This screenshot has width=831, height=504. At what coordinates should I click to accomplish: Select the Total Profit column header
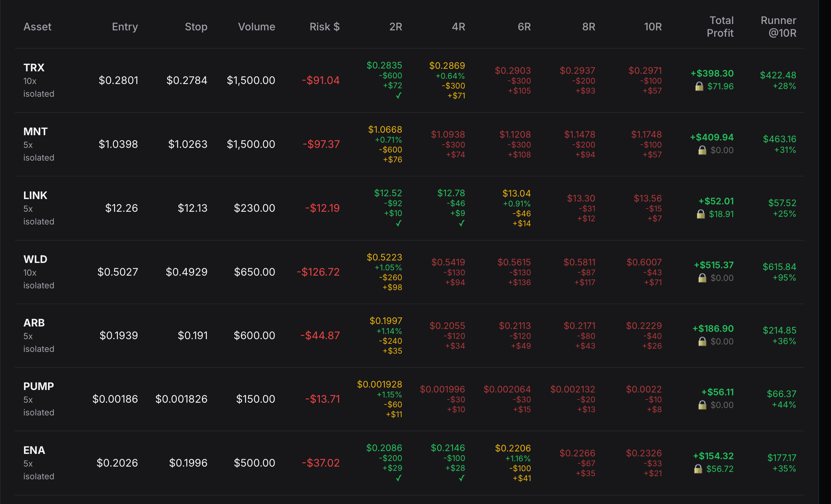[x=720, y=27]
